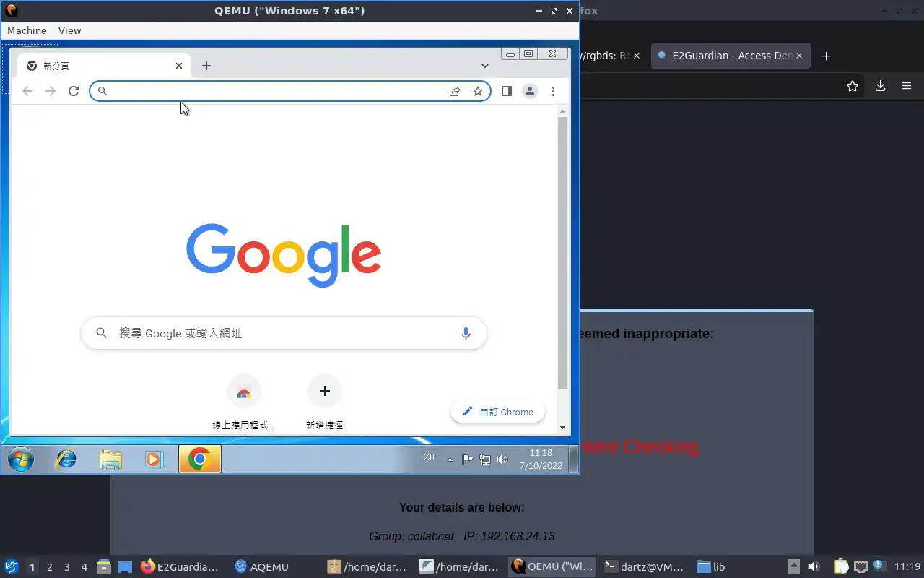Open Firefox downloads panel
The image size is (924, 578).
pyautogui.click(x=880, y=86)
